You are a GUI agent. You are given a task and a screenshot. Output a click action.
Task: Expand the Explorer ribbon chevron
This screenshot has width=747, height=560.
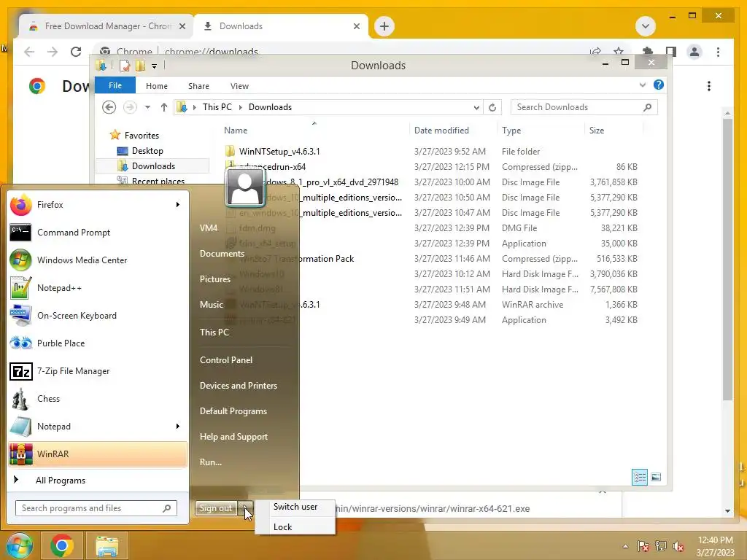(642, 85)
